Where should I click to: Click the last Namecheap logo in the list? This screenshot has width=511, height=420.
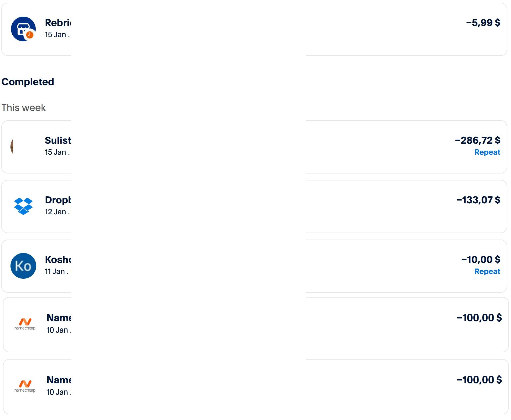25,386
